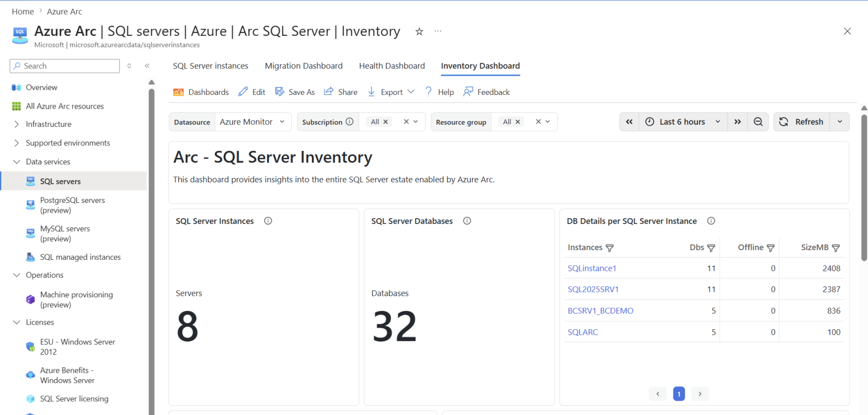The width and height of the screenshot is (868, 415).
Task: Open Azure Benefits - Windows Server
Action: point(67,375)
